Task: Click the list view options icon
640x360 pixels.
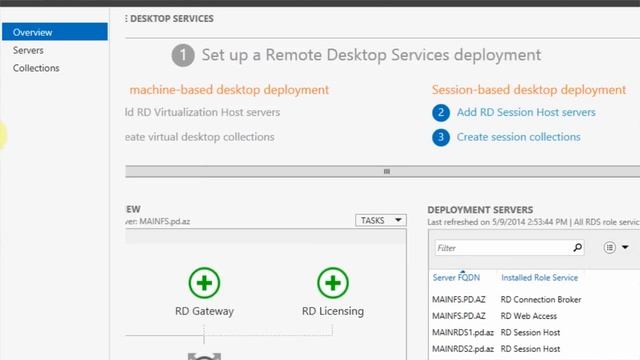Action: pos(609,247)
